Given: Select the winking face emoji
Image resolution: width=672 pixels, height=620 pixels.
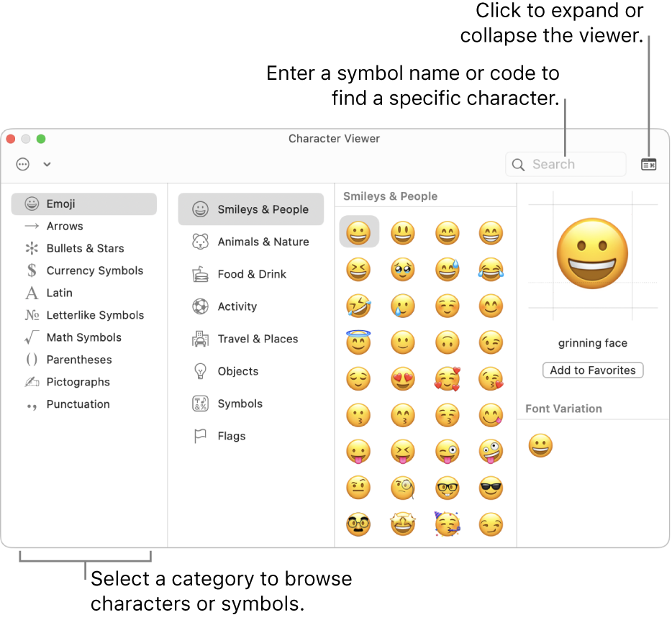Looking at the screenshot, I should coord(491,342).
